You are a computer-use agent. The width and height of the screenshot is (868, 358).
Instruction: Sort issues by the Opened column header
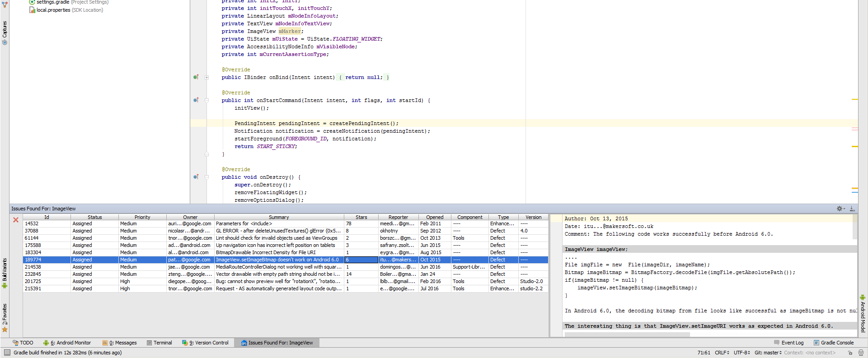click(435, 217)
